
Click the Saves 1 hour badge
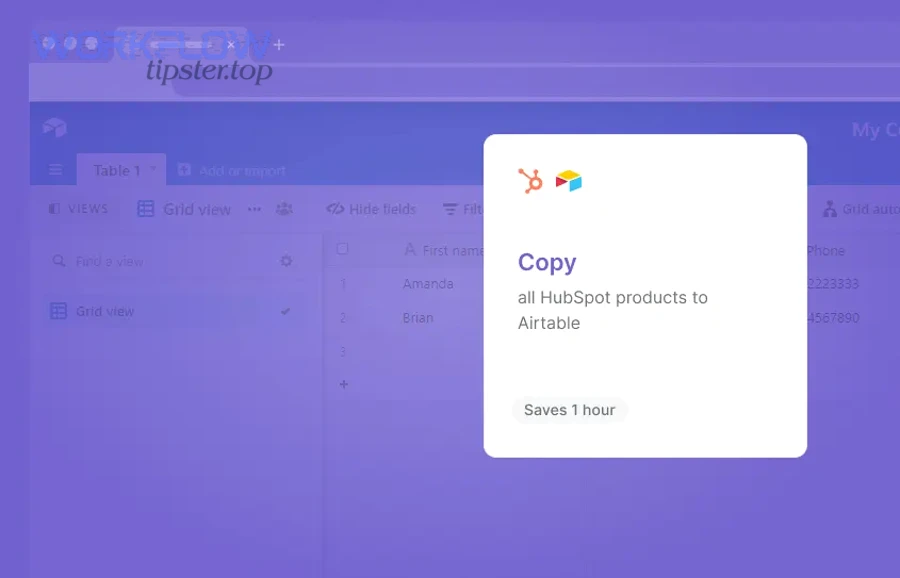(570, 410)
